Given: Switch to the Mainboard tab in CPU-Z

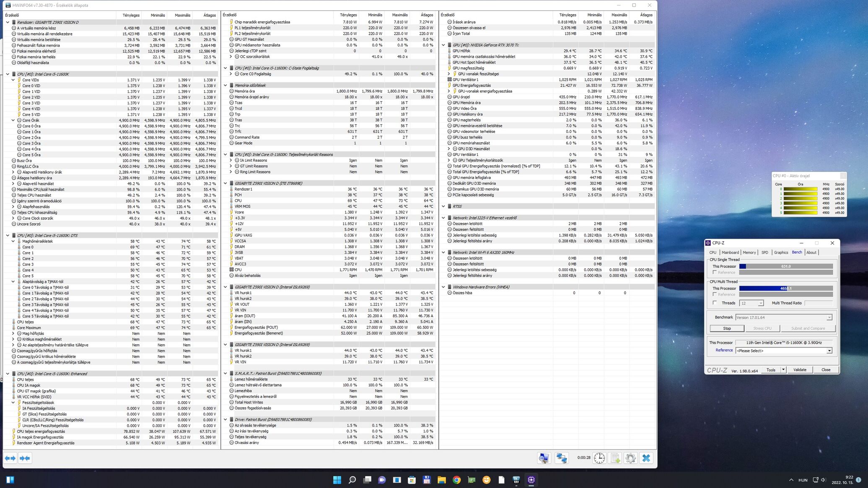Looking at the screenshot, I should point(730,253).
